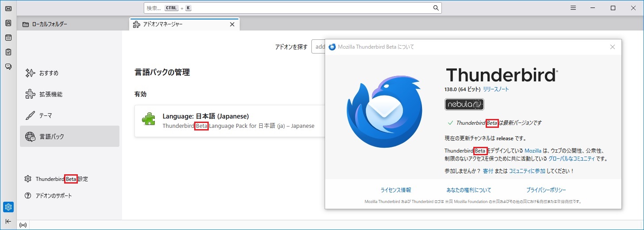
Task: Click the search magnifier icon in top bar
Action: coord(436,8)
